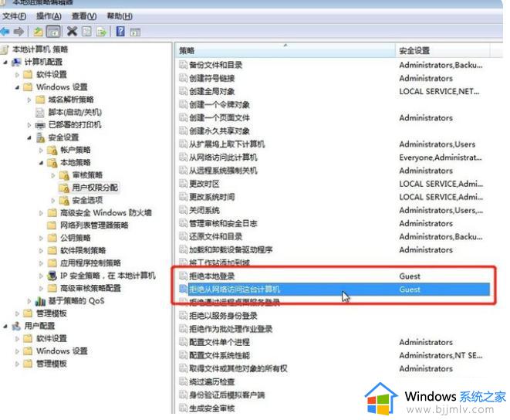
Task: Select policy 还原文件和目录
Action: (x=215, y=236)
